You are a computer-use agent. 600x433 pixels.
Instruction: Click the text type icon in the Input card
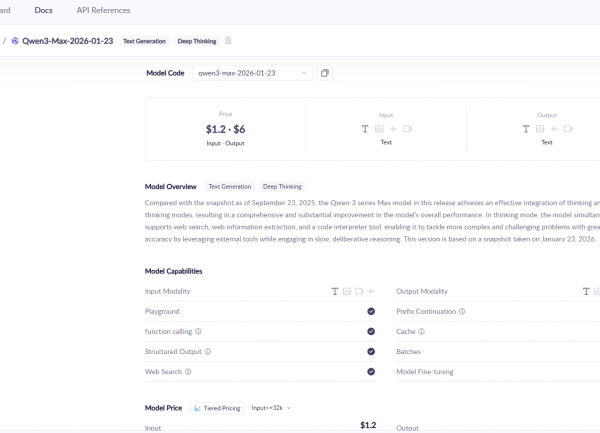(365, 129)
